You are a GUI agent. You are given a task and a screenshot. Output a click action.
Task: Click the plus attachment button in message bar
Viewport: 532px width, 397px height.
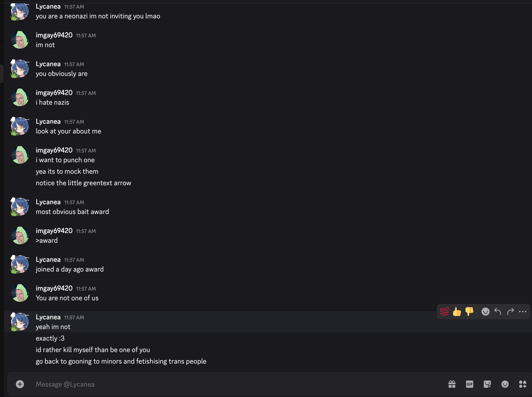20,384
